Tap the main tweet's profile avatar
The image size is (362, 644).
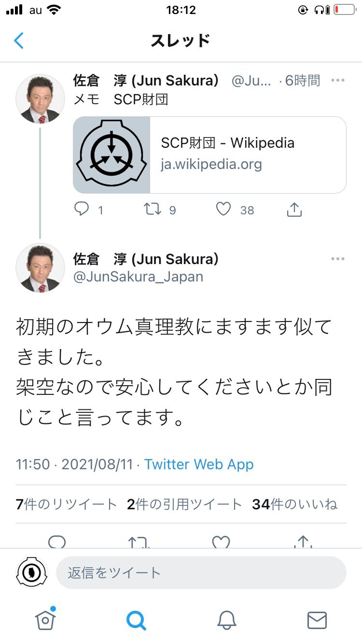coord(40,268)
